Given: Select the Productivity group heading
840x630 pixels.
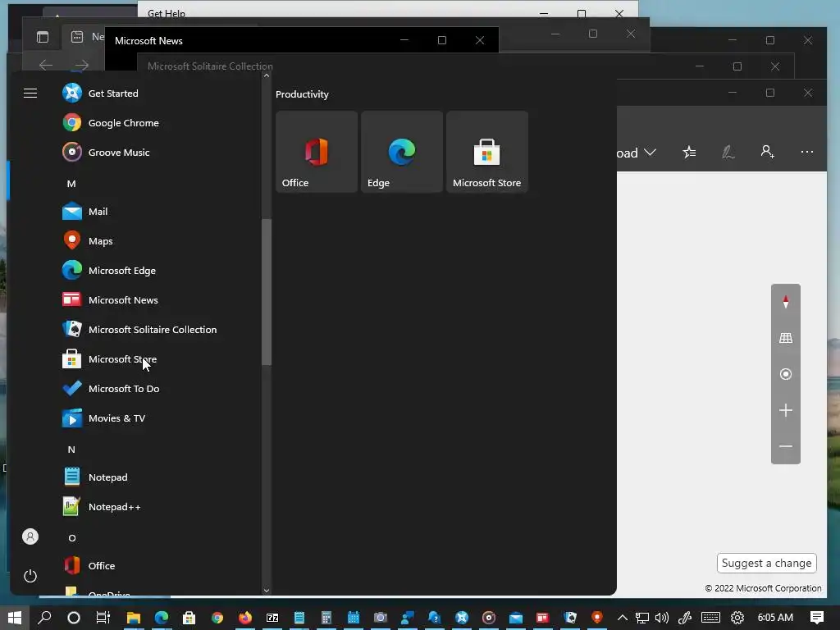Looking at the screenshot, I should tap(302, 94).
